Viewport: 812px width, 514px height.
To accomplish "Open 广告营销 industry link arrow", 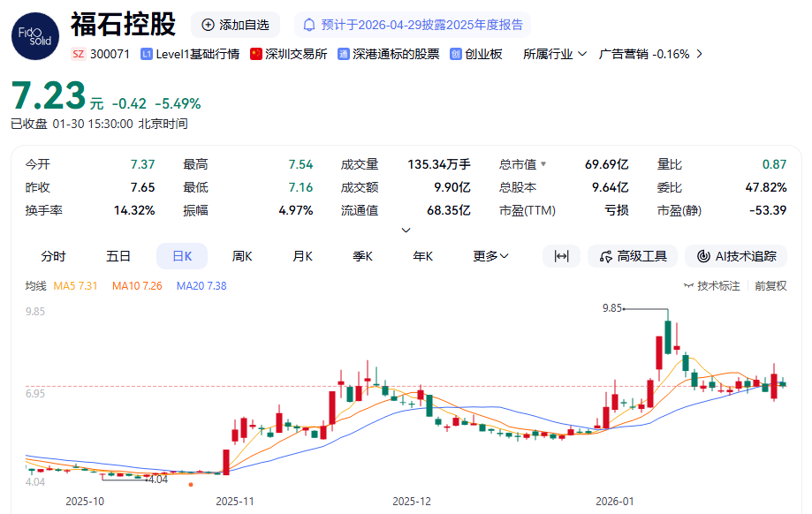I will tap(700, 54).
